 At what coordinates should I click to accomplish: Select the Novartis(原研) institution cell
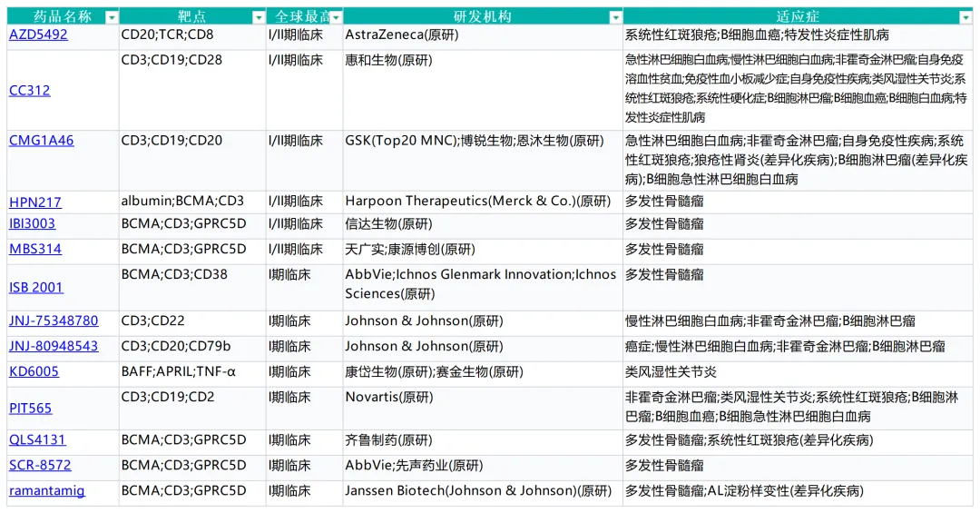pos(389,398)
